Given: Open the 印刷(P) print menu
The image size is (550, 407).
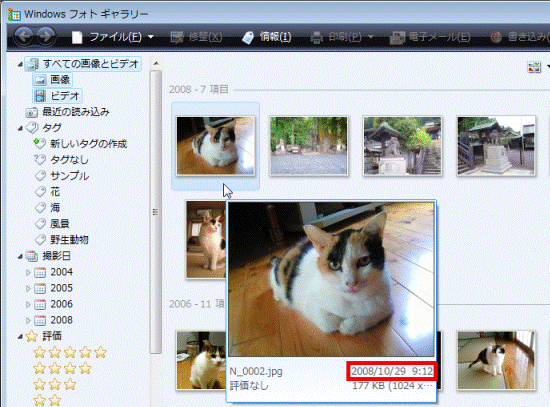Looking at the screenshot, I should [342, 36].
